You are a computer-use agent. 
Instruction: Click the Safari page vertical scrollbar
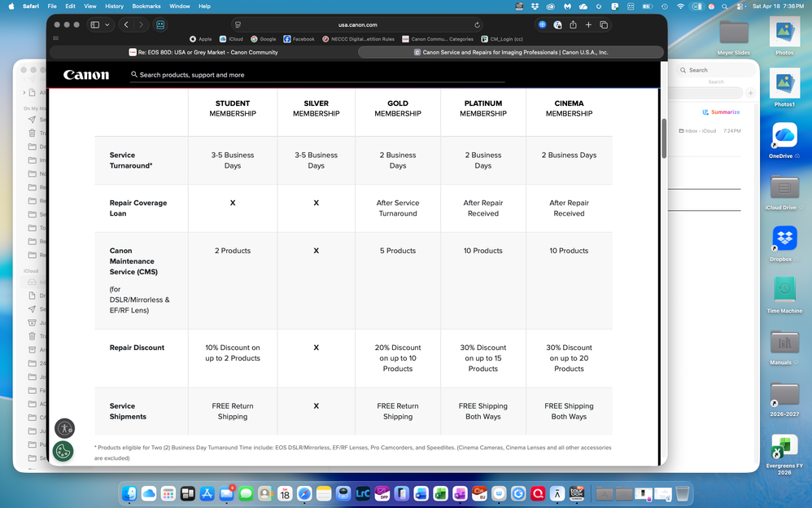coord(664,138)
